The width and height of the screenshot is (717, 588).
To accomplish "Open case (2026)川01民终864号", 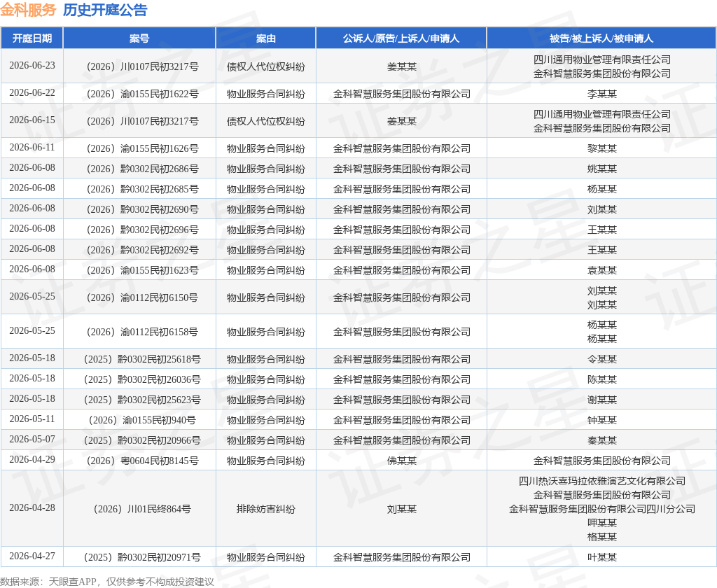I will click(x=139, y=509).
